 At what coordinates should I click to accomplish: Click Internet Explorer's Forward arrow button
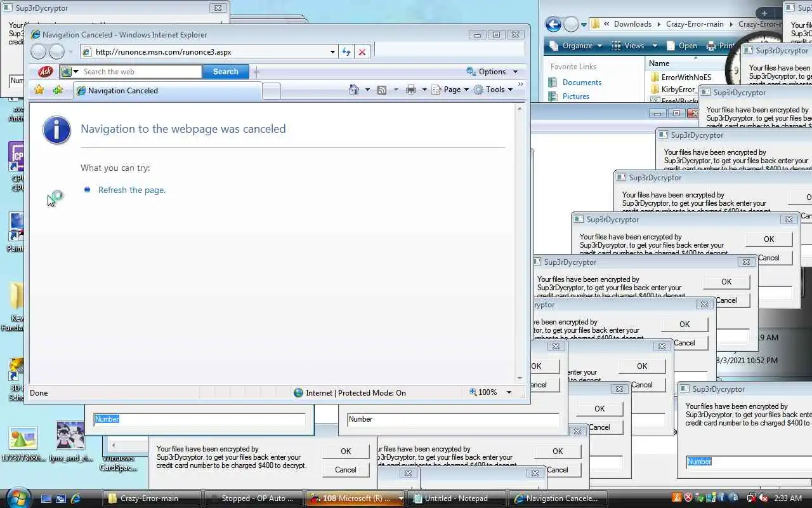57,52
